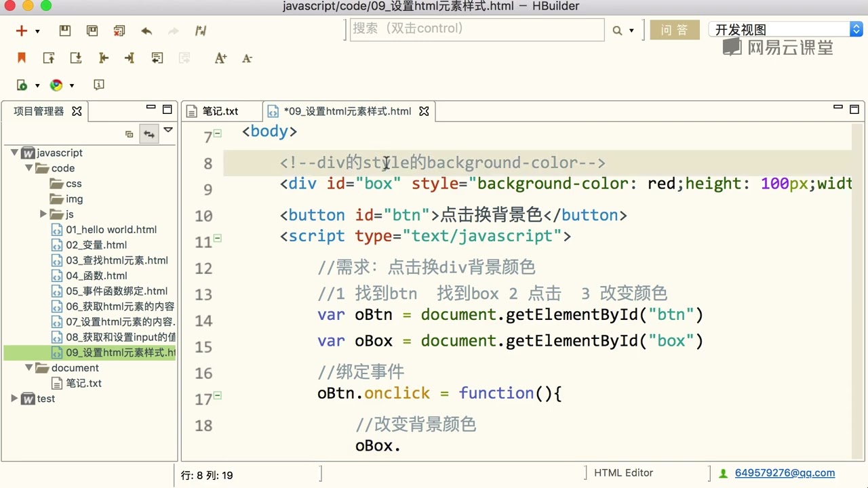Click the orange bookmark icon
Screen dimensions: 868x488
point(22,58)
